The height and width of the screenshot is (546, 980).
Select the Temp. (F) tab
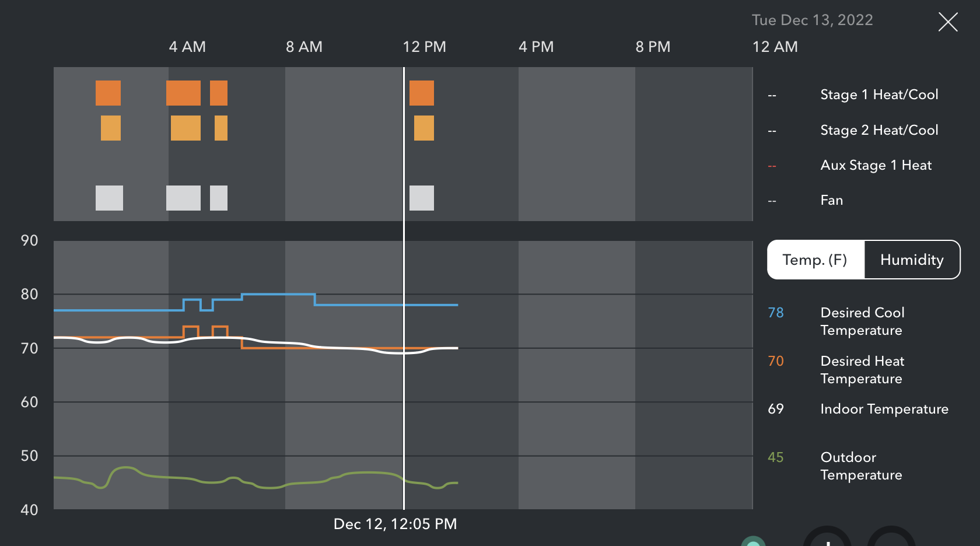815,260
